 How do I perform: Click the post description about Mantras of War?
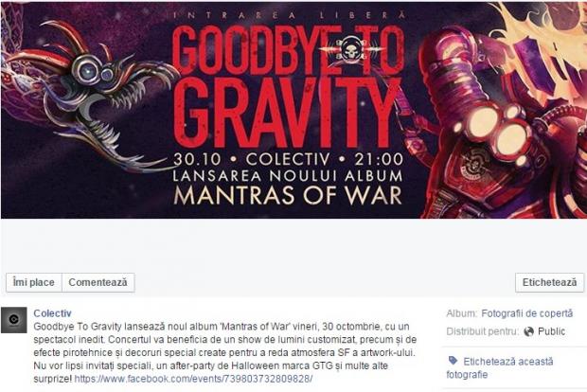(x=225, y=352)
